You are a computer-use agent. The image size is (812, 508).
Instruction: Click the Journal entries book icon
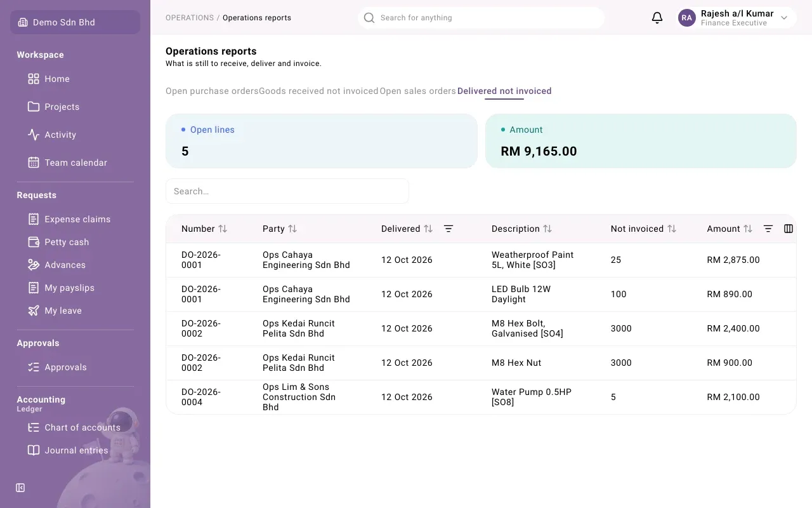pyautogui.click(x=34, y=450)
